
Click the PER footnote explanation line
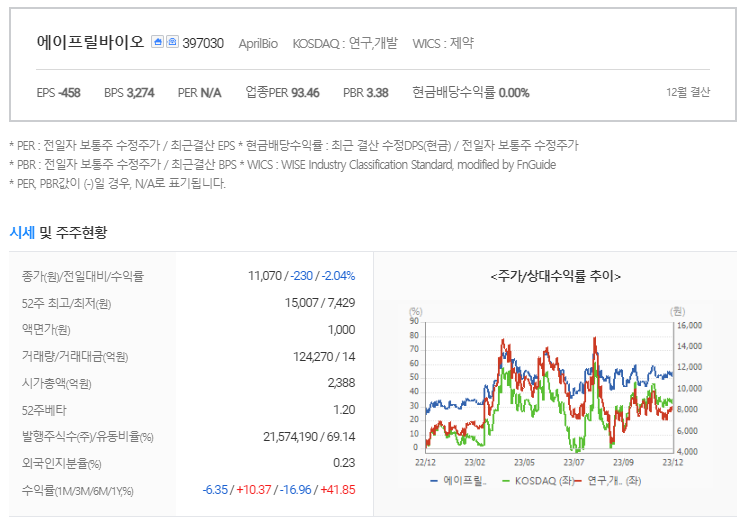[x=294, y=145]
